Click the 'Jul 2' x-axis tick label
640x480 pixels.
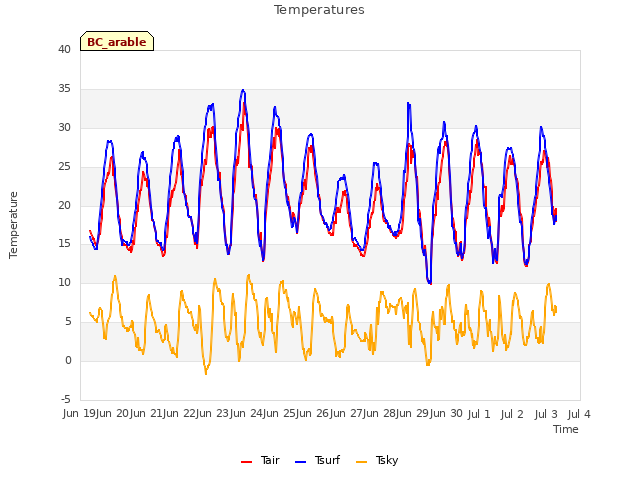point(512,414)
